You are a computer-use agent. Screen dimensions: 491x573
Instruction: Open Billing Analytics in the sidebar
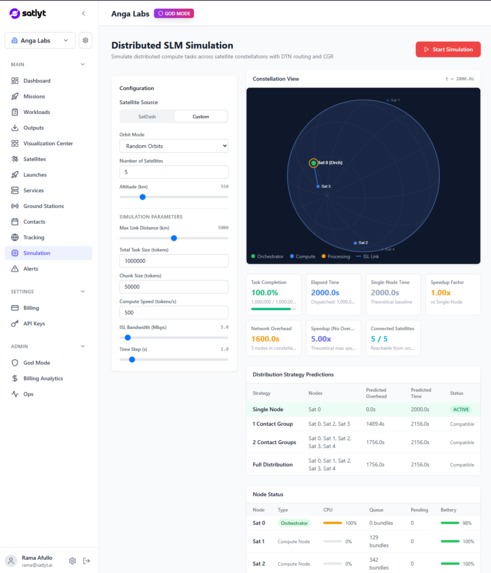48,378
